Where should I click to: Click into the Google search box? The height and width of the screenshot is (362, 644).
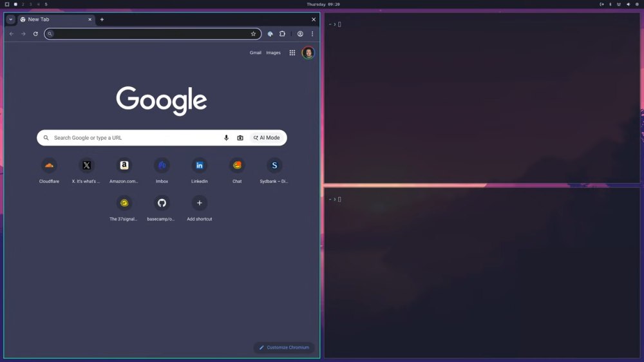point(162,138)
